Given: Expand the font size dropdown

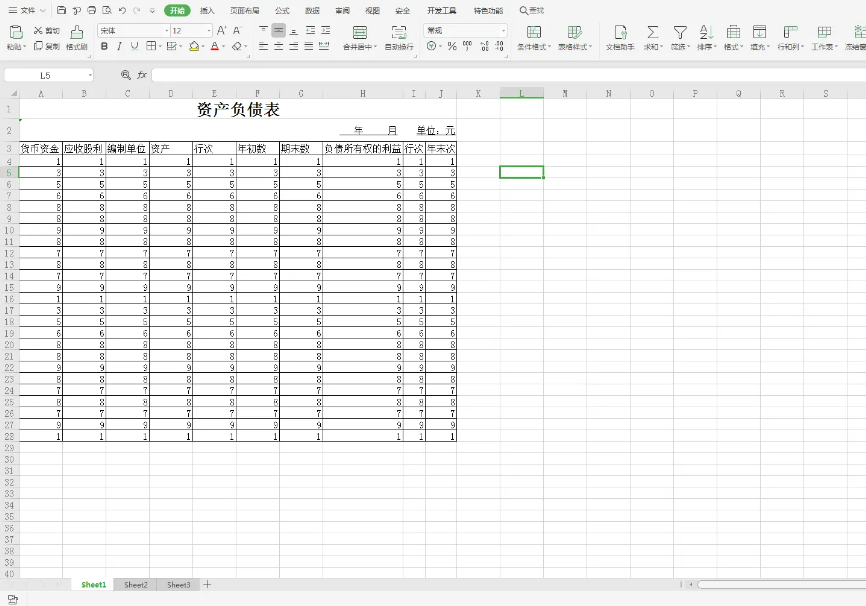Looking at the screenshot, I should [x=207, y=31].
